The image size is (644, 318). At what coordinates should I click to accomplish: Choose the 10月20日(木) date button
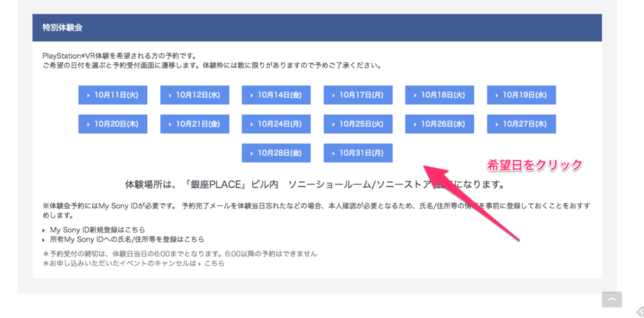pyautogui.click(x=113, y=124)
